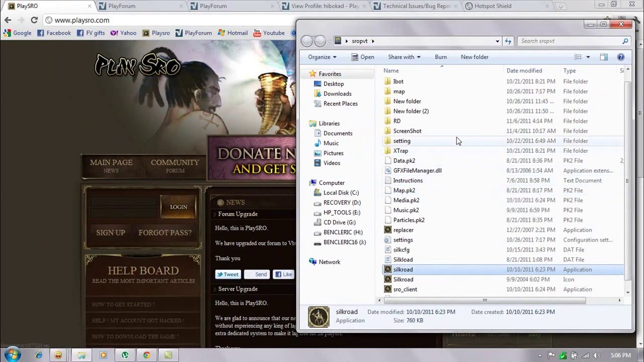Image resolution: width=644 pixels, height=362 pixels.
Task: Switch to the Hotspot Shield tab
Action: (x=504, y=6)
